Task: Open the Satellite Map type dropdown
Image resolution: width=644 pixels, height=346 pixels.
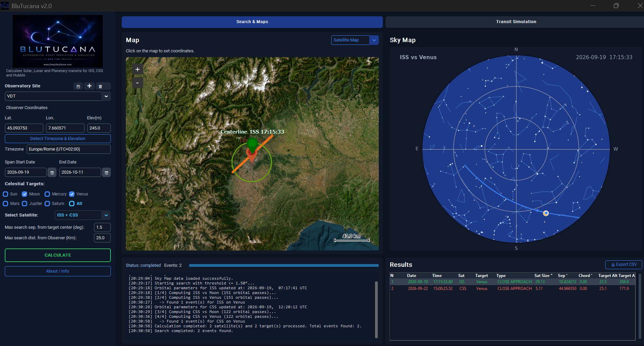Action: point(374,40)
